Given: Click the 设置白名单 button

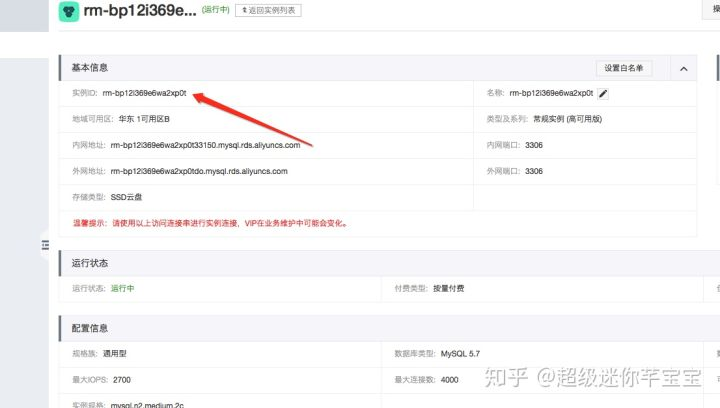Looking at the screenshot, I should point(624,68).
